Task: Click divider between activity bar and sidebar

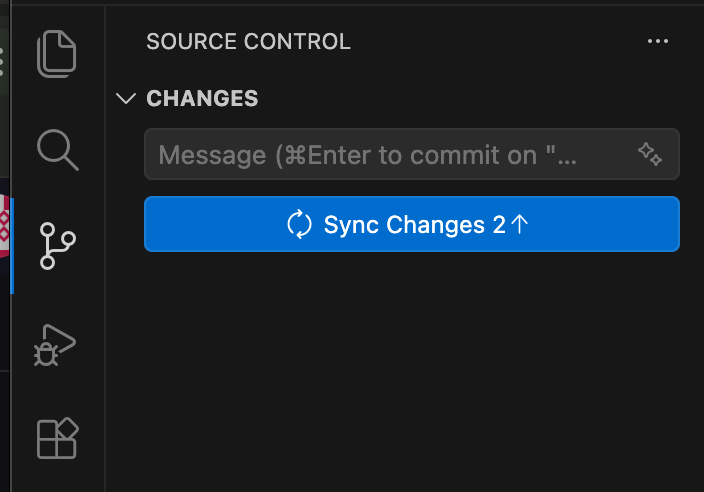Action: click(x=106, y=246)
